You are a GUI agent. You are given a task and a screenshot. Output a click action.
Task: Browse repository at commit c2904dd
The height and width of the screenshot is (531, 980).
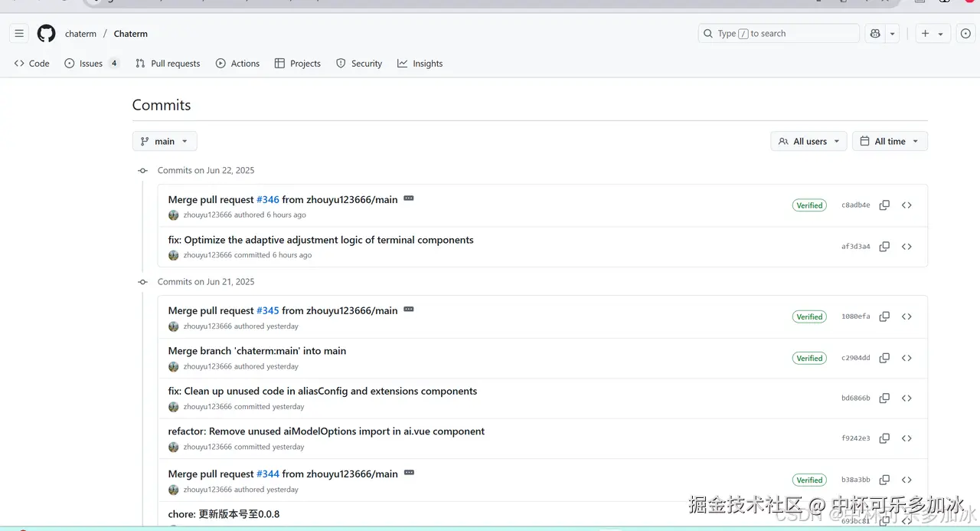point(906,358)
